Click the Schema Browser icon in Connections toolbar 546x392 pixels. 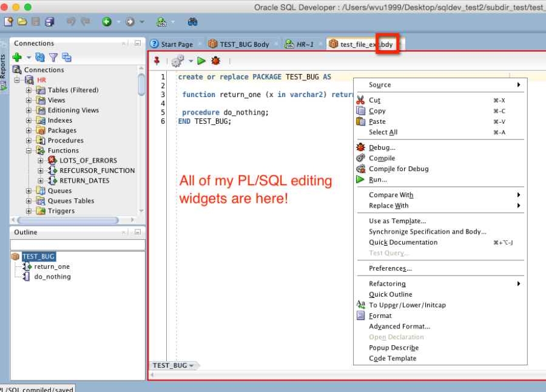[67, 57]
